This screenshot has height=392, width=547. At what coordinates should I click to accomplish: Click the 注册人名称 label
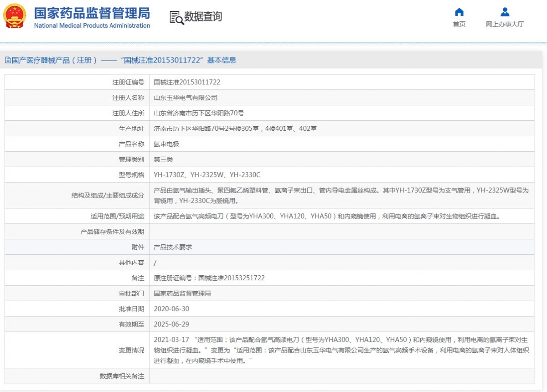pos(128,98)
